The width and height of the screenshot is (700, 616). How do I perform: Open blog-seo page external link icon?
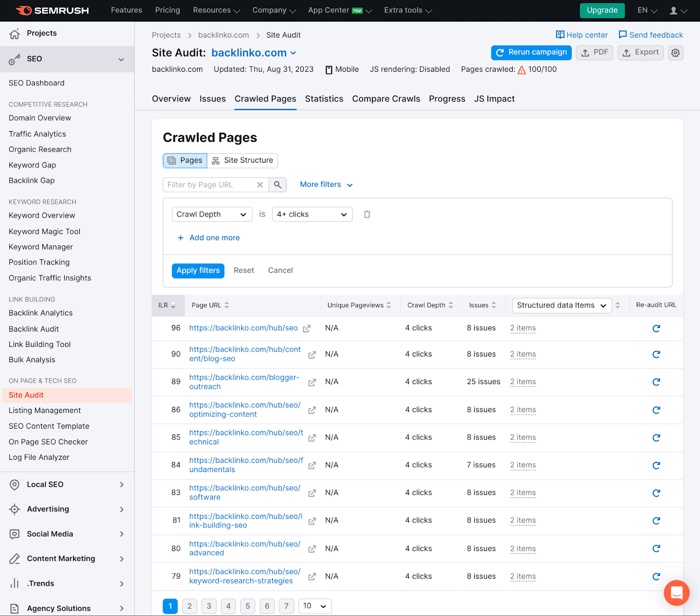coord(312,354)
